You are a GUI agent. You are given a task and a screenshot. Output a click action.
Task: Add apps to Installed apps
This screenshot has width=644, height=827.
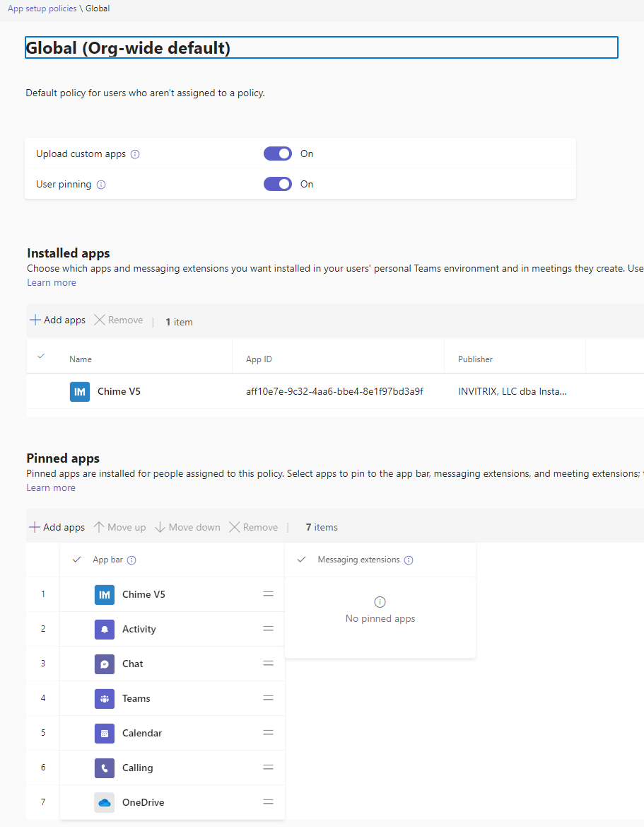[x=57, y=320]
